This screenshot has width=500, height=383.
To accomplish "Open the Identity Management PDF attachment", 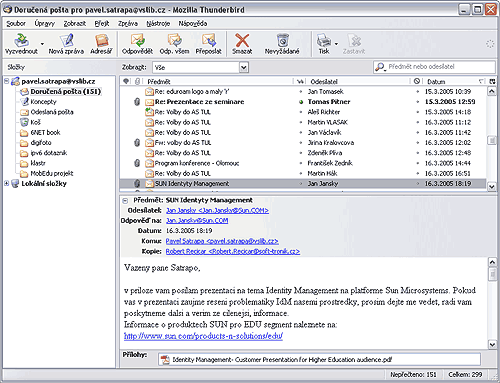I will (277, 360).
